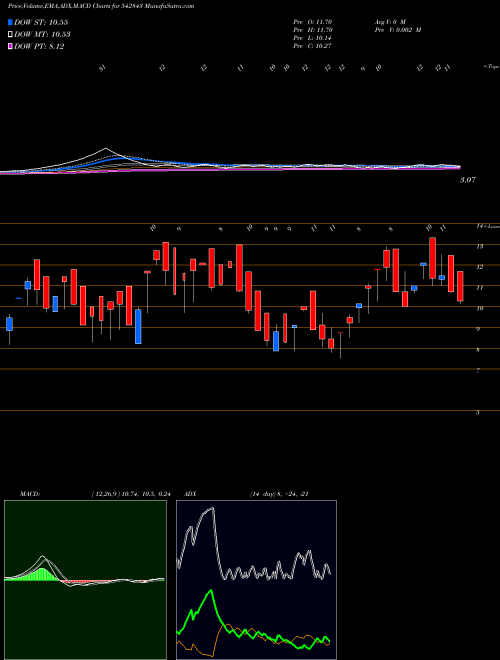This screenshot has height=660, width=500.
Task: Select the 'DOW ST: 10.55' label
Action: (41, 22)
